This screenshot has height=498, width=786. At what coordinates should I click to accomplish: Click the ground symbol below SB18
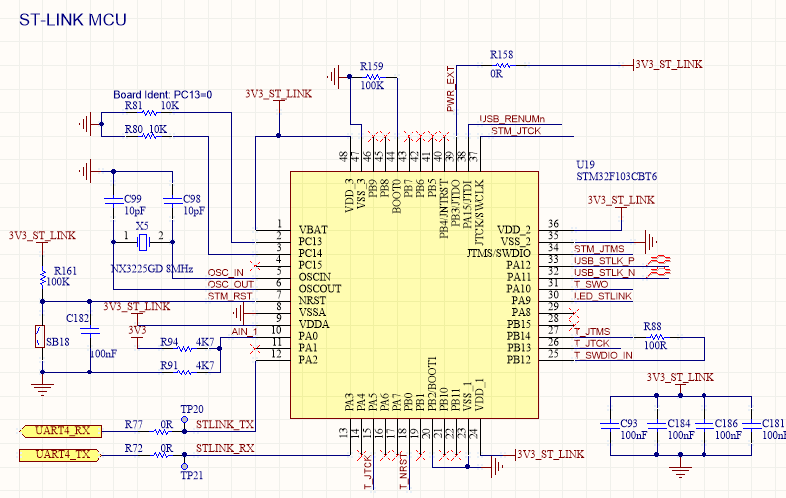(x=43, y=388)
